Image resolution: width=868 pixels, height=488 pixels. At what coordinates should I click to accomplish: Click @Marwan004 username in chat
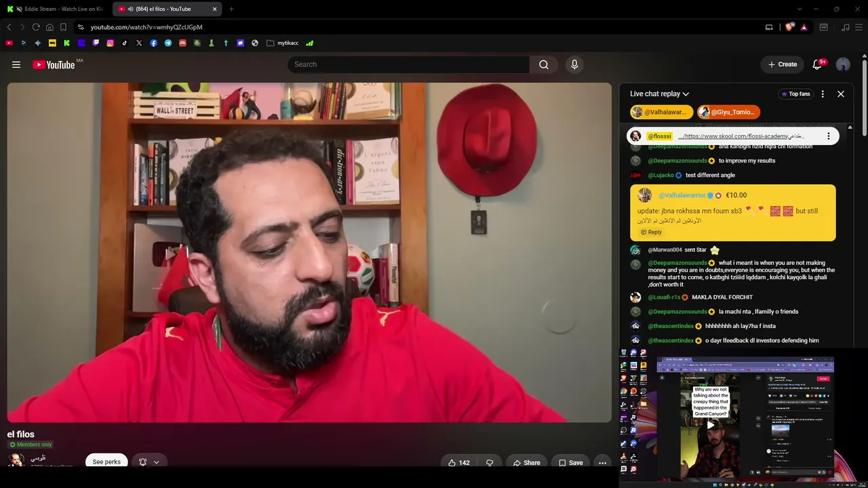tap(665, 250)
